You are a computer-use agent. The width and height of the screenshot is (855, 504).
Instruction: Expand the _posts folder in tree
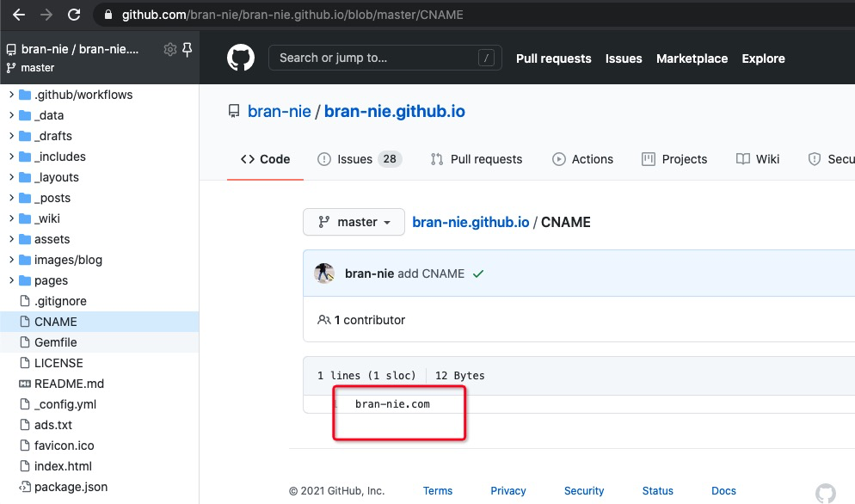click(11, 198)
